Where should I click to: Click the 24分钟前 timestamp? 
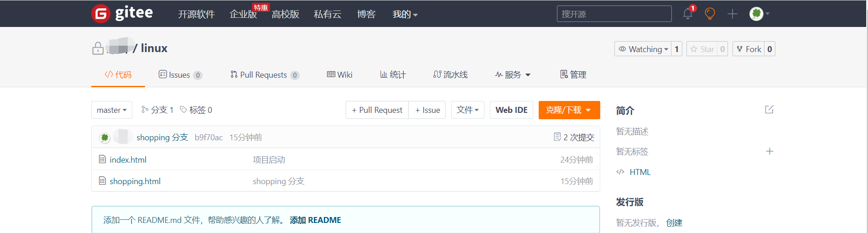[x=577, y=159]
